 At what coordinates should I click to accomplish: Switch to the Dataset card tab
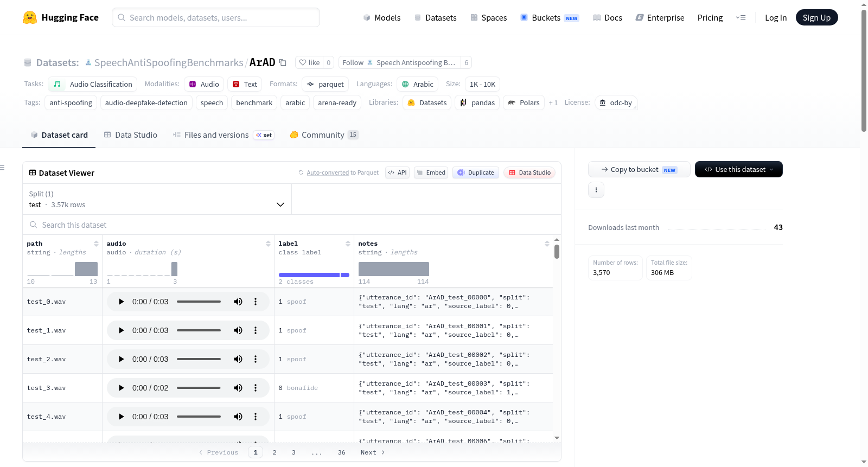[x=59, y=135]
